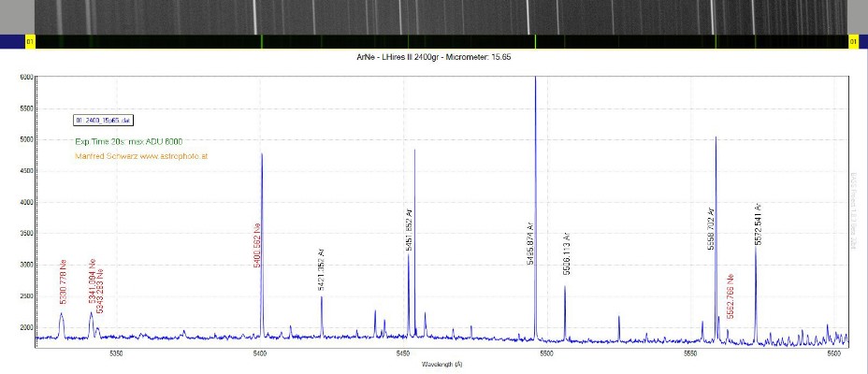Select the 5506.113 Ar line label
This screenshot has width=868, height=374.
point(566,254)
